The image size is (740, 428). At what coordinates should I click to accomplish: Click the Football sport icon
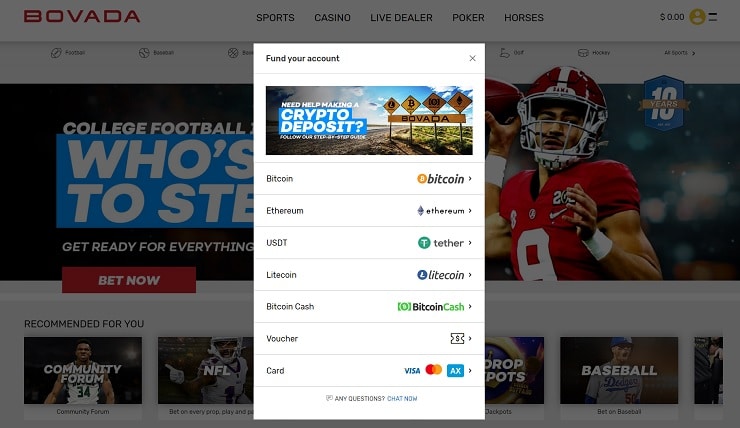(x=56, y=53)
